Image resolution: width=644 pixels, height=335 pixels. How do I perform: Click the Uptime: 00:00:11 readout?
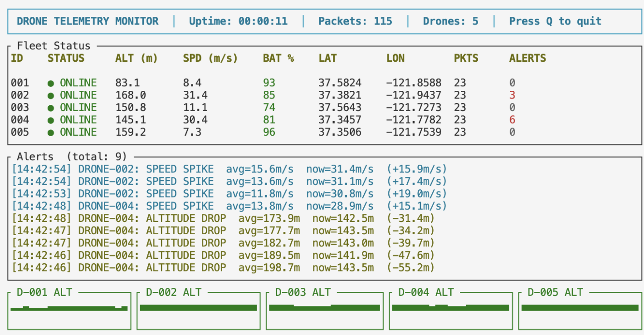[238, 21]
